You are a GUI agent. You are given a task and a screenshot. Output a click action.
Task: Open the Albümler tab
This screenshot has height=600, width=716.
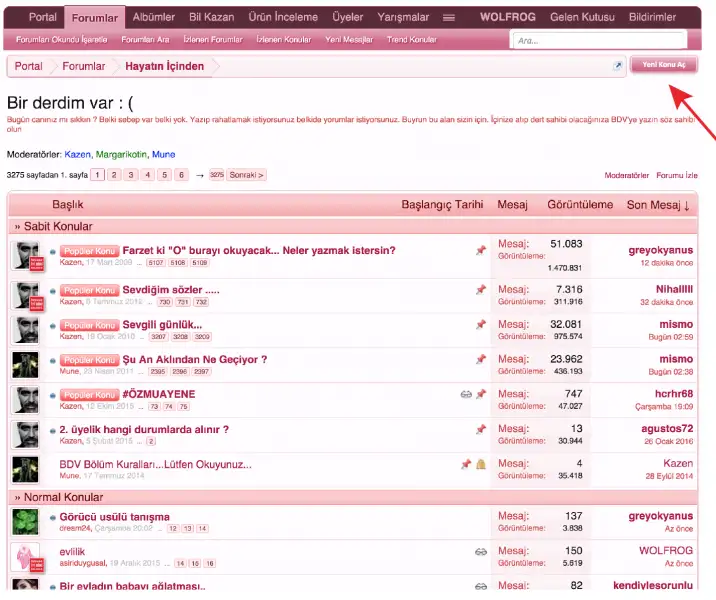pos(153,17)
